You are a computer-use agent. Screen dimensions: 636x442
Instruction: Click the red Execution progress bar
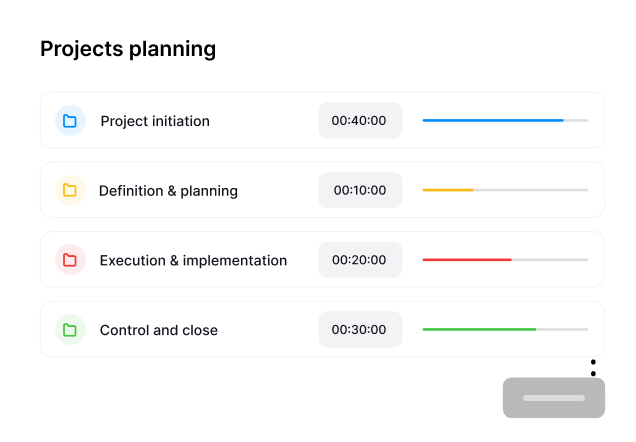tap(505, 260)
